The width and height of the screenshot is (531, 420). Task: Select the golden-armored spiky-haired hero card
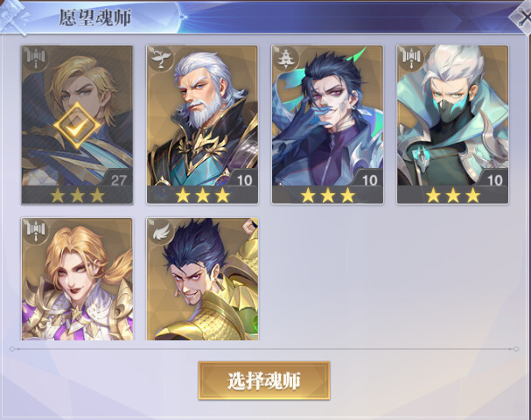pos(202,279)
